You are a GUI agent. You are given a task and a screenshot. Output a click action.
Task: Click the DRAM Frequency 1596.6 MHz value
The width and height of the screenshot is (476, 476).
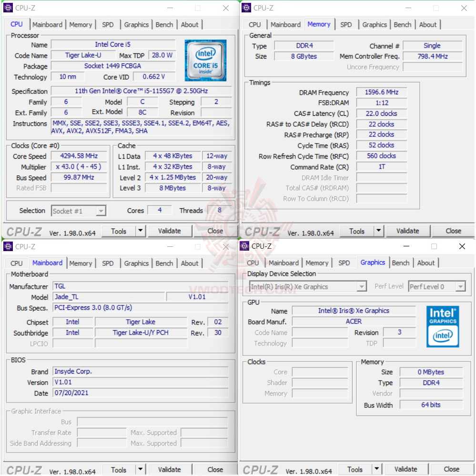(x=382, y=92)
